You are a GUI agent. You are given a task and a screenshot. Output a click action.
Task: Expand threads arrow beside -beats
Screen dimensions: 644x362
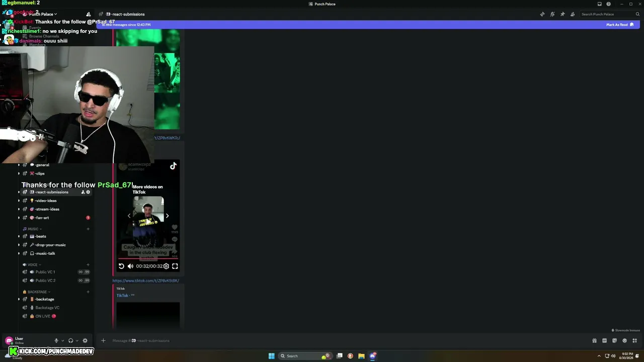[19, 236]
